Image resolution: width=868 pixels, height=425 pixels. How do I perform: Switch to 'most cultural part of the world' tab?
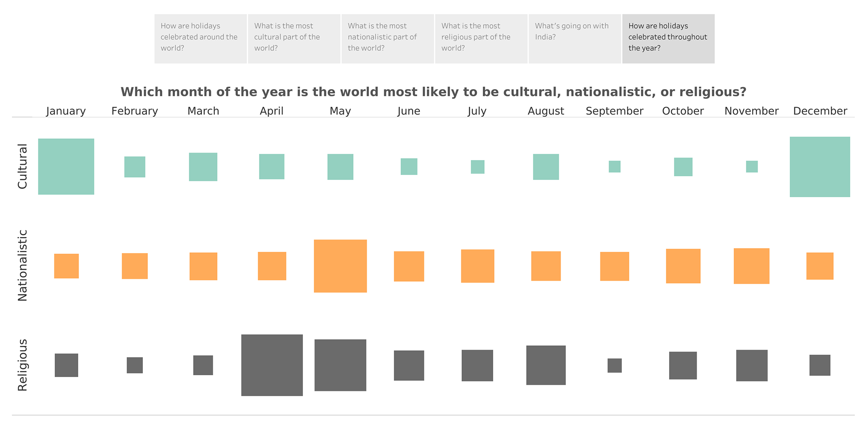point(294,38)
